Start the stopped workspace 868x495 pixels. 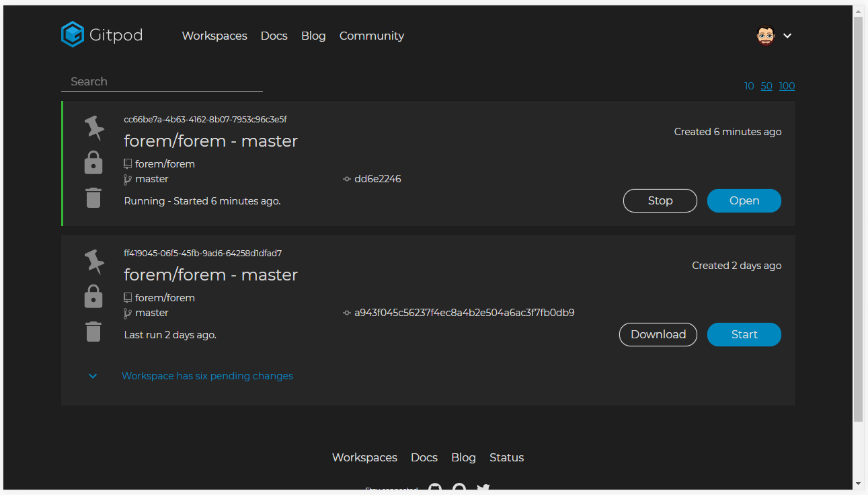[744, 334]
